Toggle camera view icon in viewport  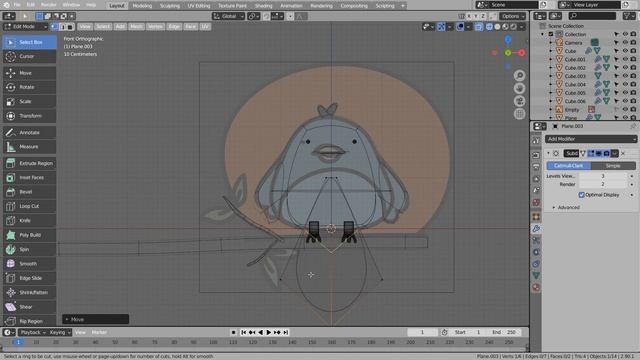[x=519, y=101]
